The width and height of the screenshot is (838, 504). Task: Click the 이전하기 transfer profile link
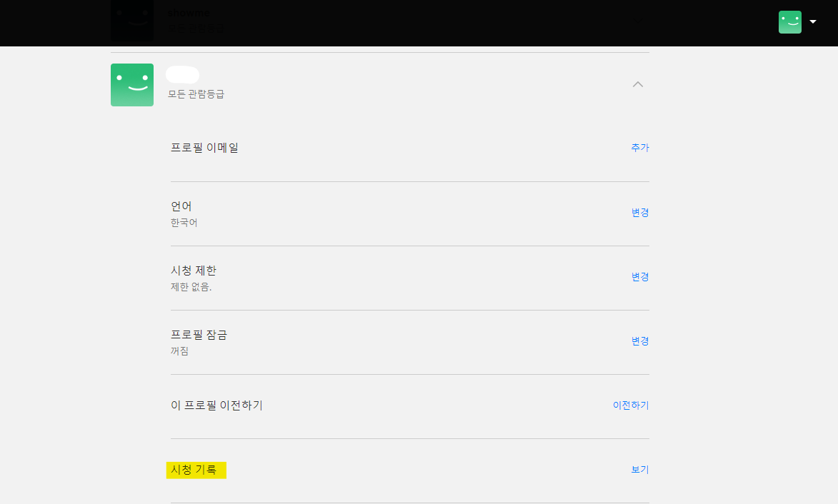pyautogui.click(x=631, y=405)
